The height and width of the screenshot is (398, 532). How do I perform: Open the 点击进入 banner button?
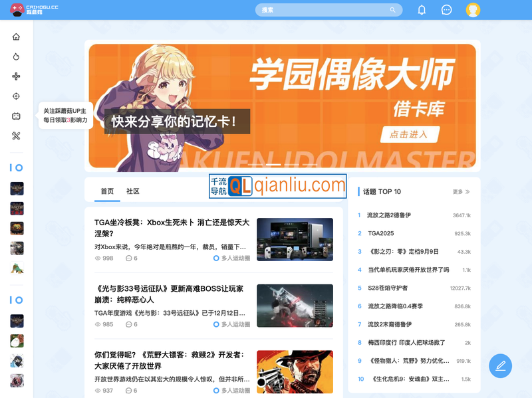[410, 134]
